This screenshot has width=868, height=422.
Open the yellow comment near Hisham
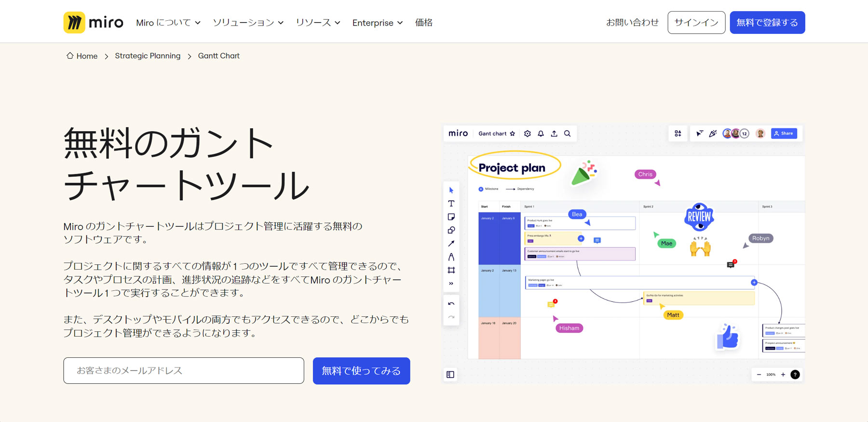552,304
